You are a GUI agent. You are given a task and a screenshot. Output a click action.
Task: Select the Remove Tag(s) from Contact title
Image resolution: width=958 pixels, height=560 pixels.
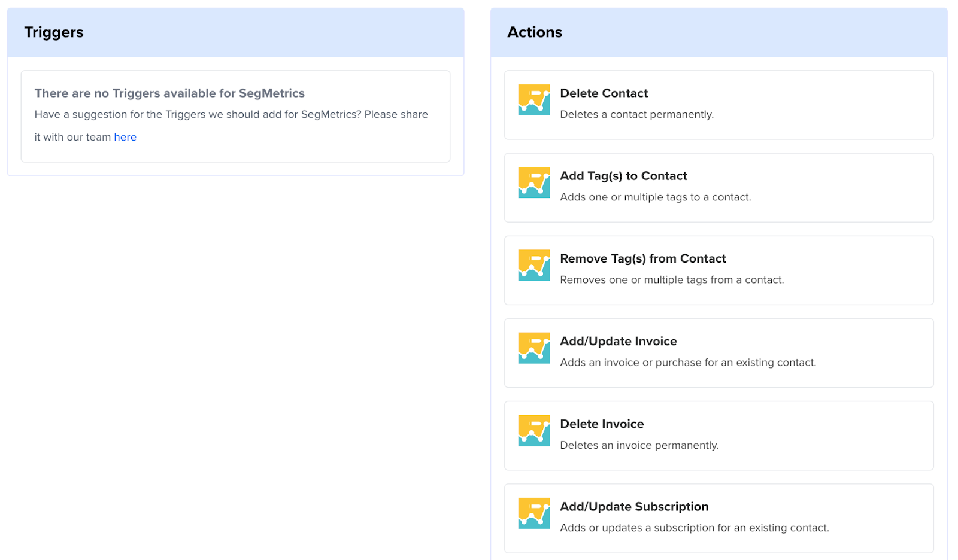tap(642, 258)
